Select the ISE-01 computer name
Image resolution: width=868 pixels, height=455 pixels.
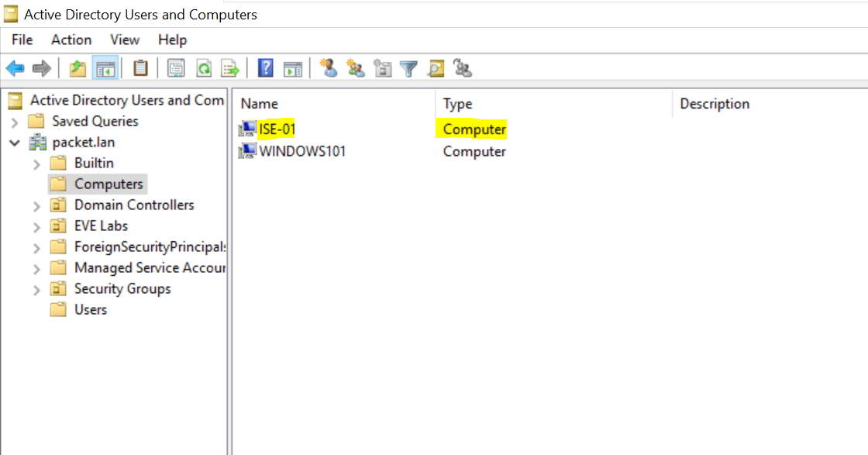[x=277, y=129]
